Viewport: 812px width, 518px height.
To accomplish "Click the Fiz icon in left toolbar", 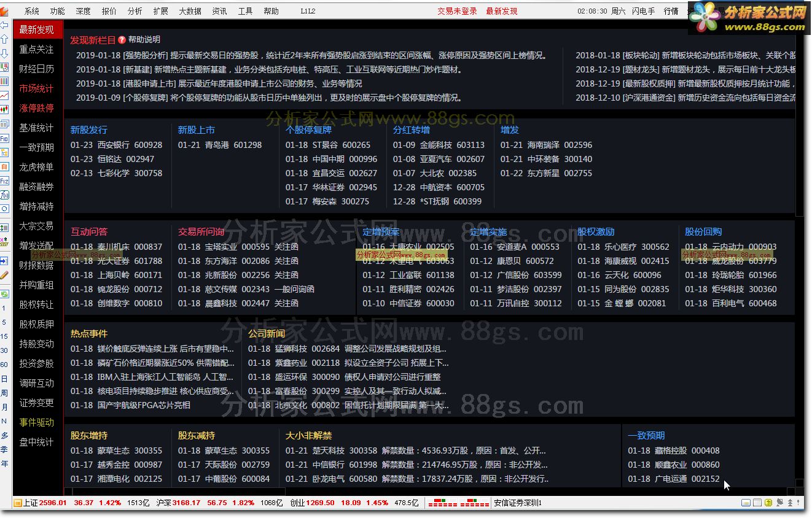I will [4, 180].
